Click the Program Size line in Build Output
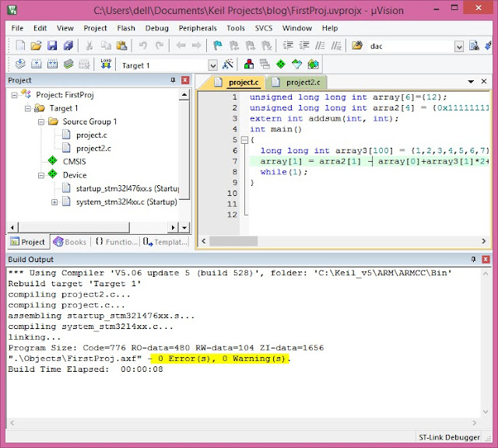Viewport: 498px width, 448px height. 166,348
